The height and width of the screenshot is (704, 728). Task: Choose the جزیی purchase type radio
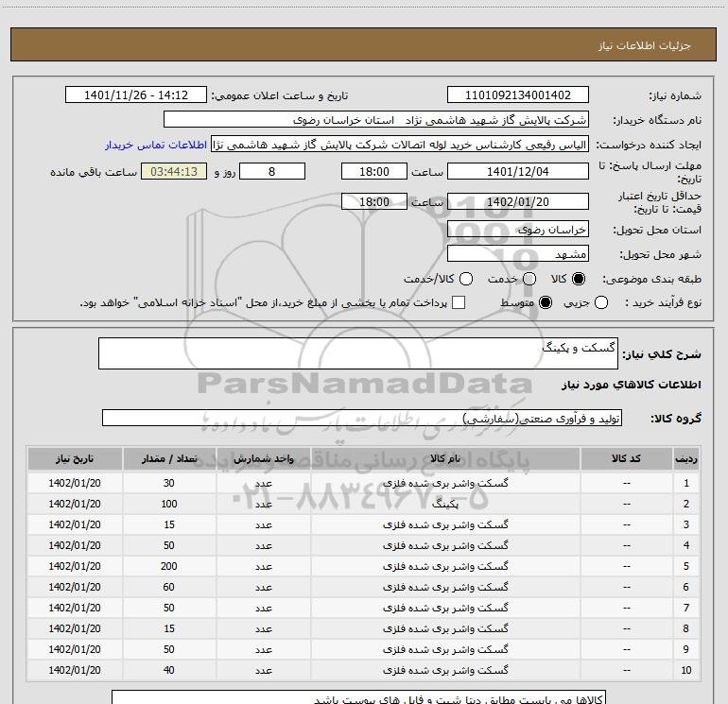[600, 302]
